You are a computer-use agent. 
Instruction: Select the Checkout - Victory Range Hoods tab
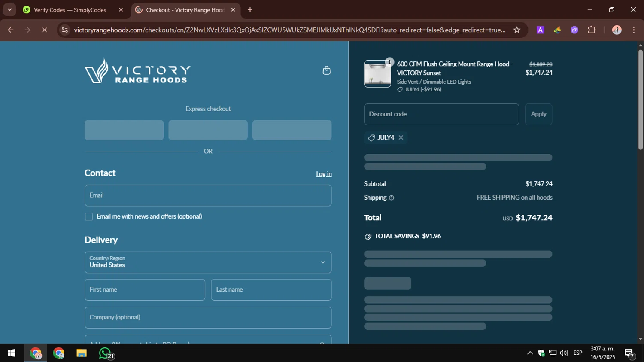(x=185, y=10)
